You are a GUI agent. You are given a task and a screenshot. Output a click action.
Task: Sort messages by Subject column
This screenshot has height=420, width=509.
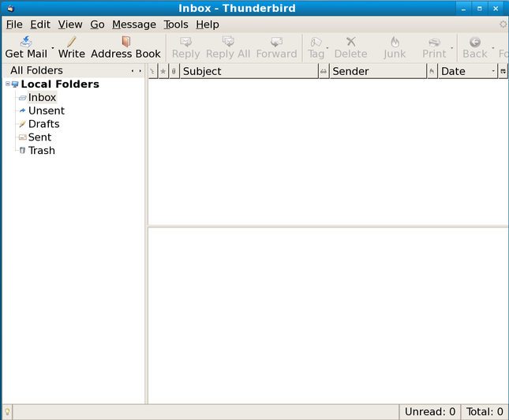[248, 71]
